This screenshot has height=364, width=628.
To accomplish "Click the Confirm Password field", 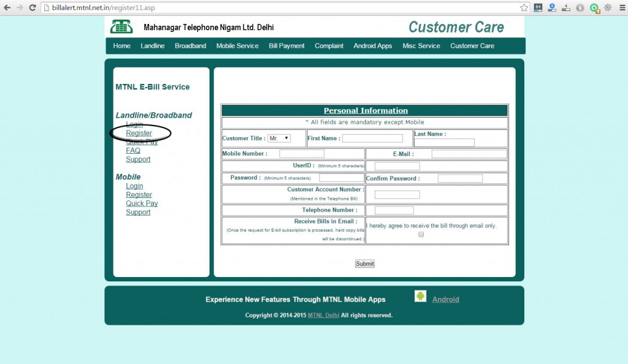I will tap(460, 178).
